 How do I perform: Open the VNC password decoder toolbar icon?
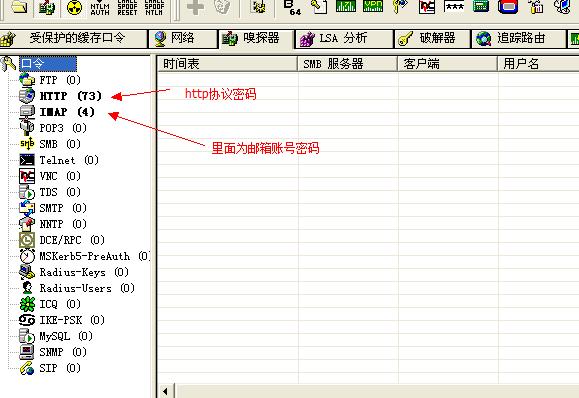click(x=427, y=7)
